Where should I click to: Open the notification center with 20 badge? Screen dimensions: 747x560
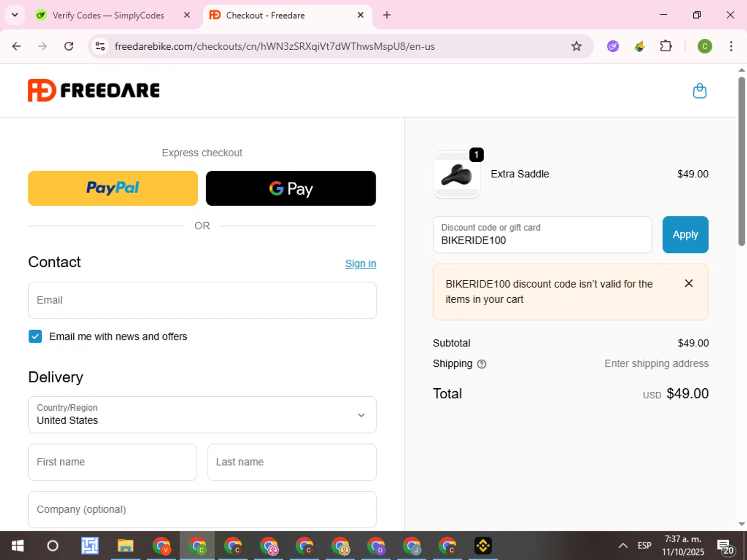[x=725, y=547]
